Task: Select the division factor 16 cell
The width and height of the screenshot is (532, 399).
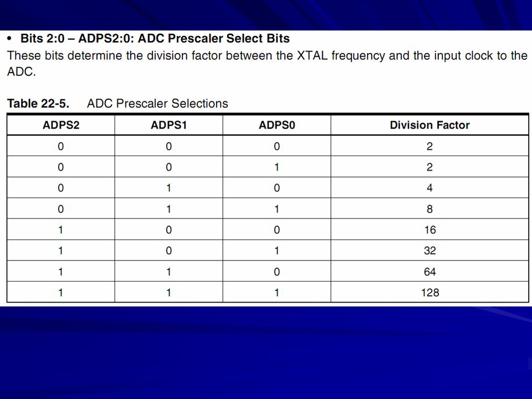Action: [x=430, y=229]
